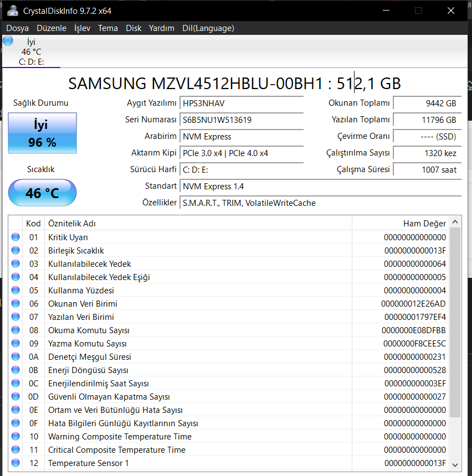This screenshot has width=472, height=476.
Task: Select the C: D: E: disk tab
Action: point(32,51)
